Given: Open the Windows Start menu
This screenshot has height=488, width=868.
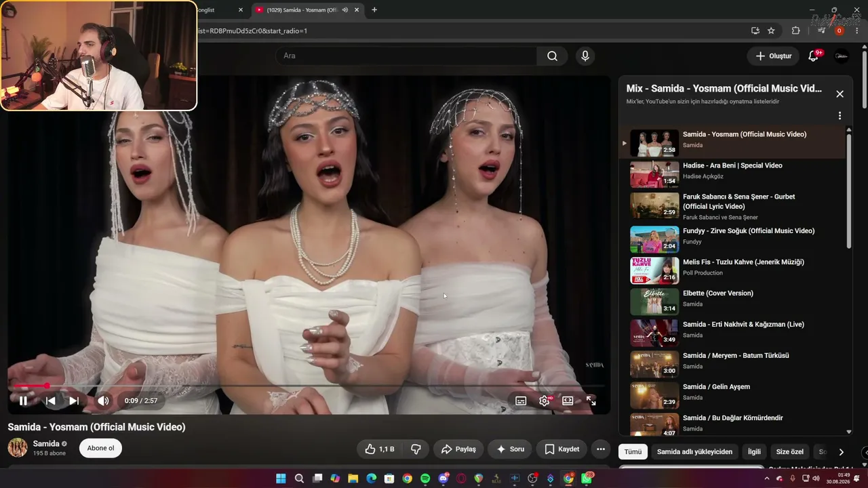Looking at the screenshot, I should (281, 479).
